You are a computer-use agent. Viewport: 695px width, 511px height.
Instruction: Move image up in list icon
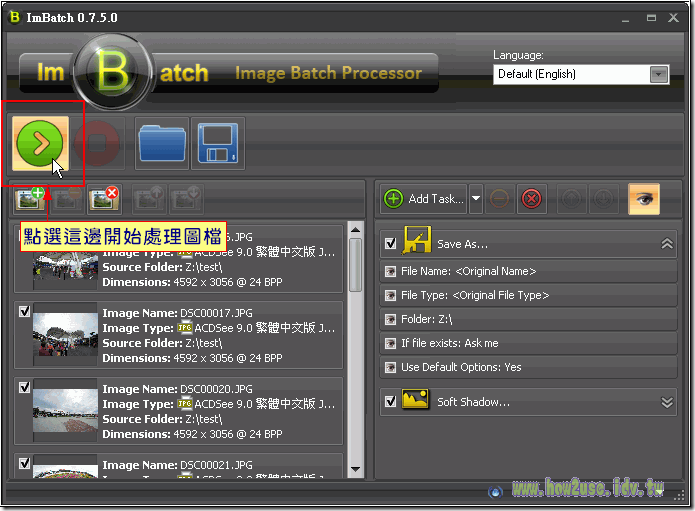pyautogui.click(x=149, y=199)
